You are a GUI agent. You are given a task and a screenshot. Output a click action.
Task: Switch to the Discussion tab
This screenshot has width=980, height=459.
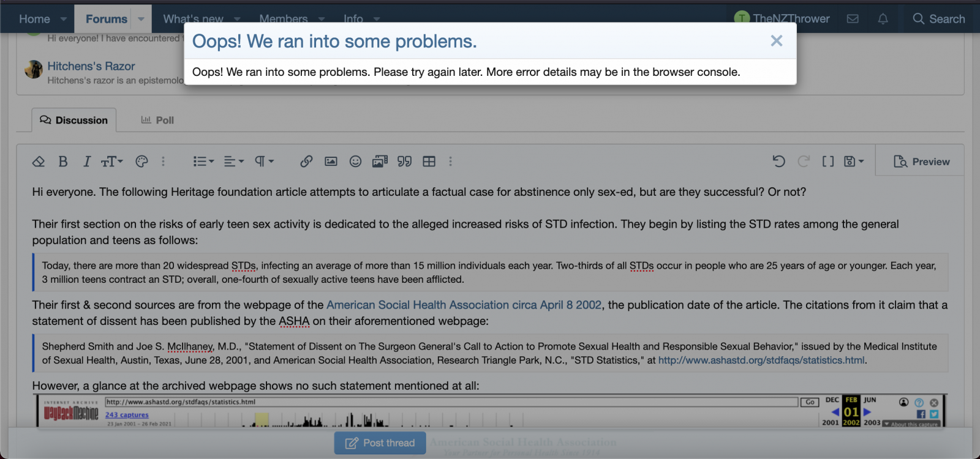coord(73,121)
